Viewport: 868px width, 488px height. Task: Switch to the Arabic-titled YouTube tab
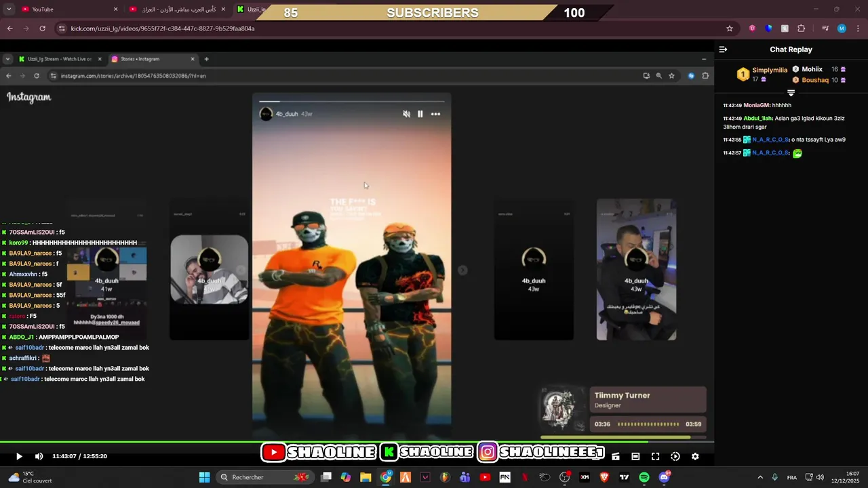pyautogui.click(x=178, y=9)
